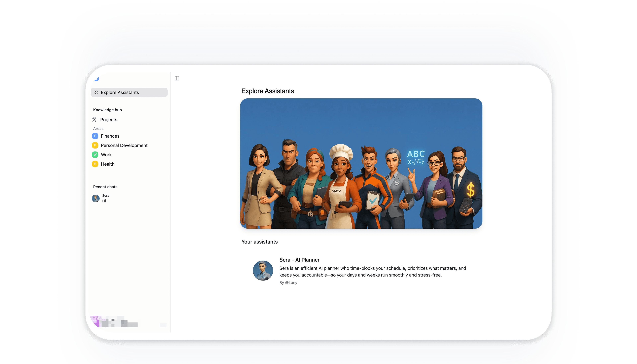
Task: Click the Projects hammer-and-wrench icon
Action: pos(94,120)
